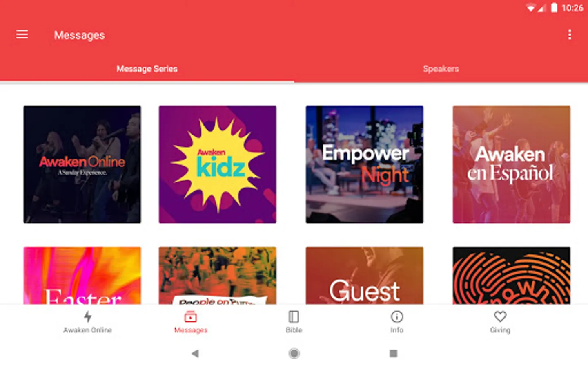Screen dimensions: 588x368
Task: Open the Awaken Online series thumbnail
Action: [x=82, y=164]
